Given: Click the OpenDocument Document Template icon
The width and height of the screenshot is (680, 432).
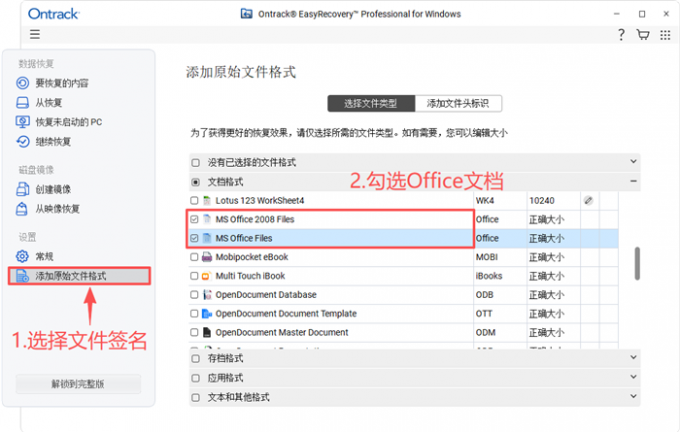Looking at the screenshot, I should [x=207, y=314].
